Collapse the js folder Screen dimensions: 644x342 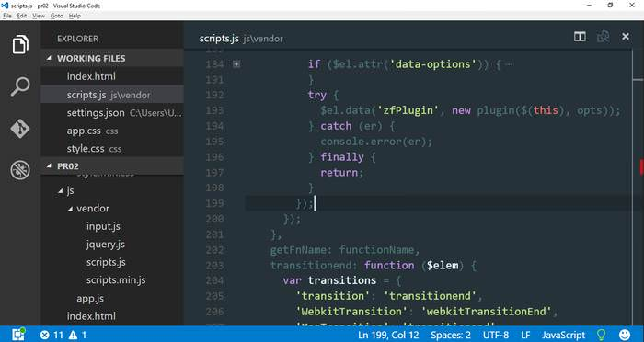[61, 190]
